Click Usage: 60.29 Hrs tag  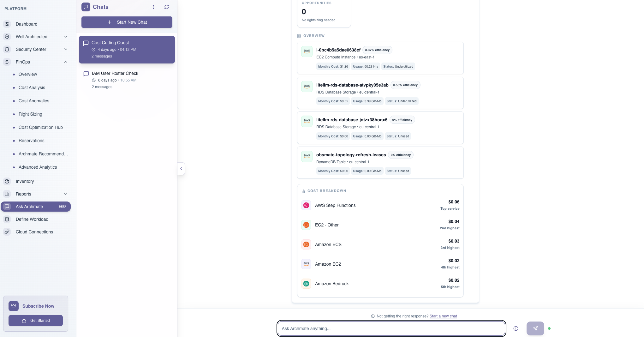coord(366,66)
